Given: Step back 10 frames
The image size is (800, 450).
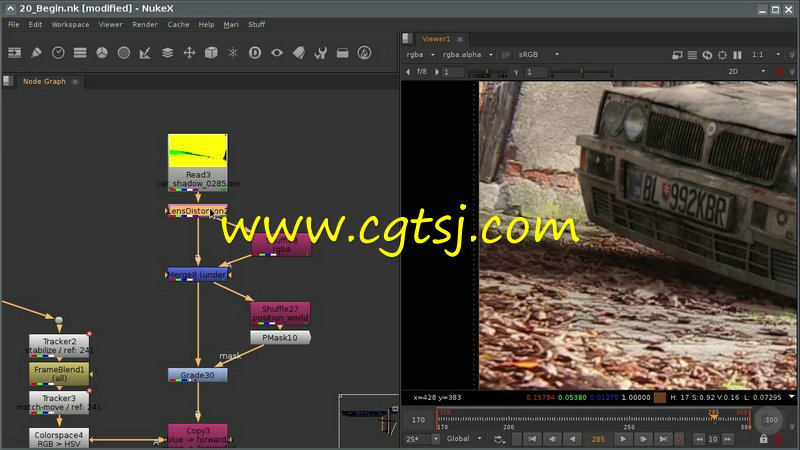Looking at the screenshot, I should click(699, 439).
